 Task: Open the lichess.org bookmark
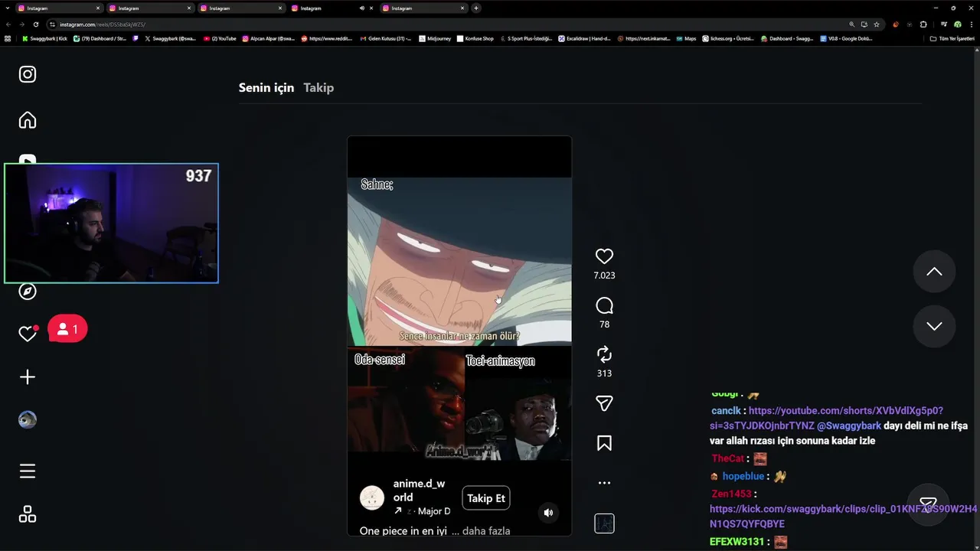tap(728, 38)
